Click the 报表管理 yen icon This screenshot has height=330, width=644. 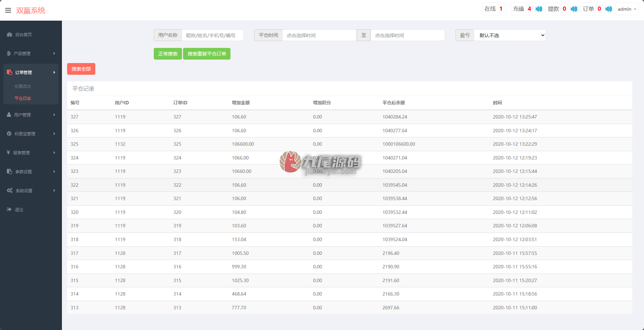tap(8, 152)
